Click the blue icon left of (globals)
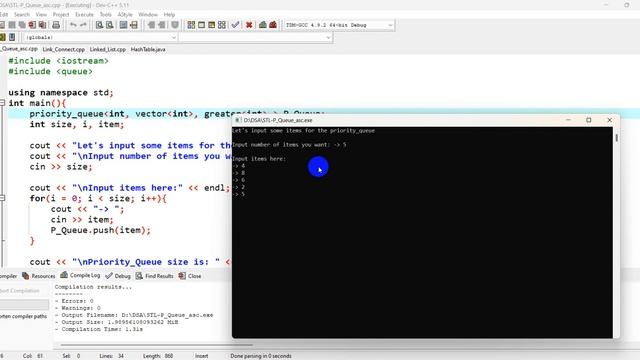The width and height of the screenshot is (640, 360). point(12,37)
